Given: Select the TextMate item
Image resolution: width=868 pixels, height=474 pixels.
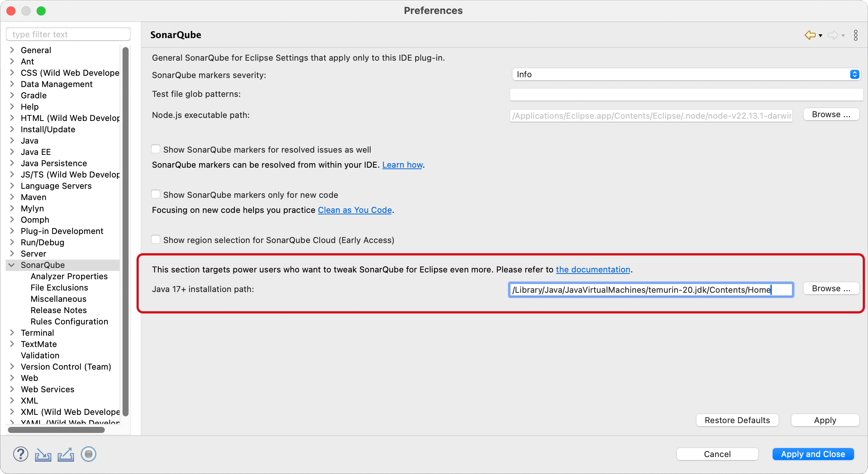Looking at the screenshot, I should tap(39, 344).
